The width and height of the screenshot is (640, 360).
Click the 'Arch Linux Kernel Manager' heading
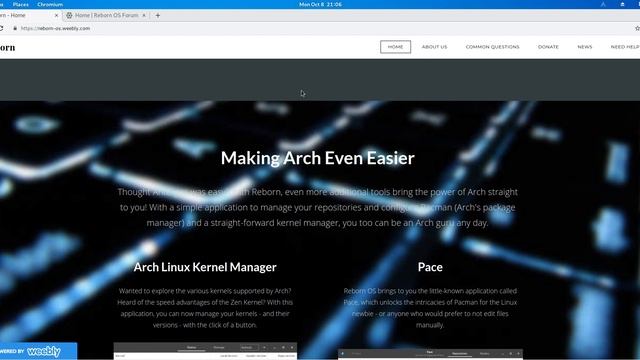pos(205,267)
